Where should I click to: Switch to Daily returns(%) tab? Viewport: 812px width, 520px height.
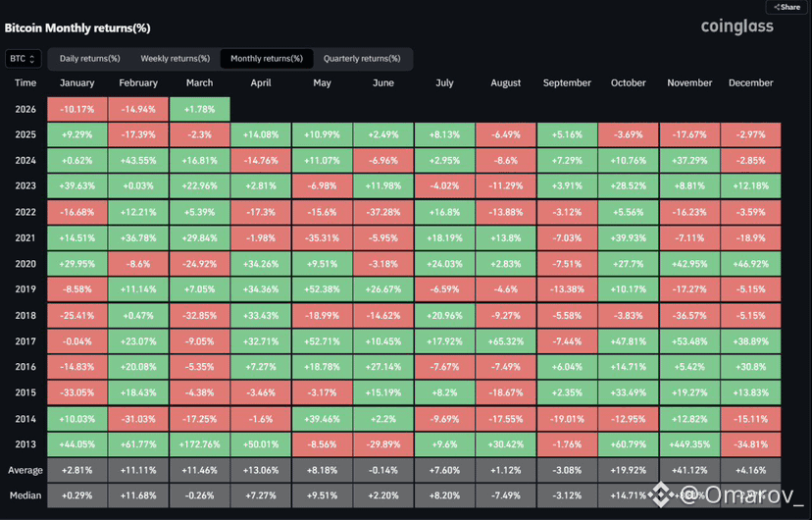(x=89, y=59)
